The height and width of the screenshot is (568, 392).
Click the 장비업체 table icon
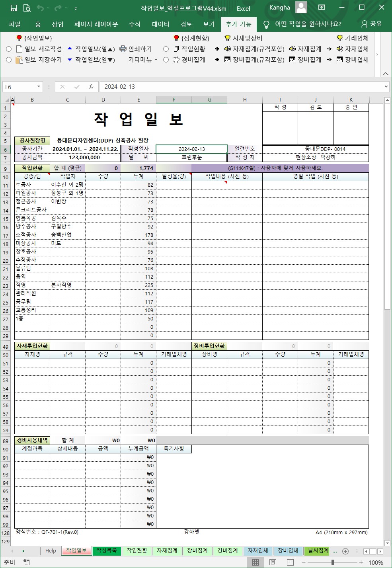(339, 60)
